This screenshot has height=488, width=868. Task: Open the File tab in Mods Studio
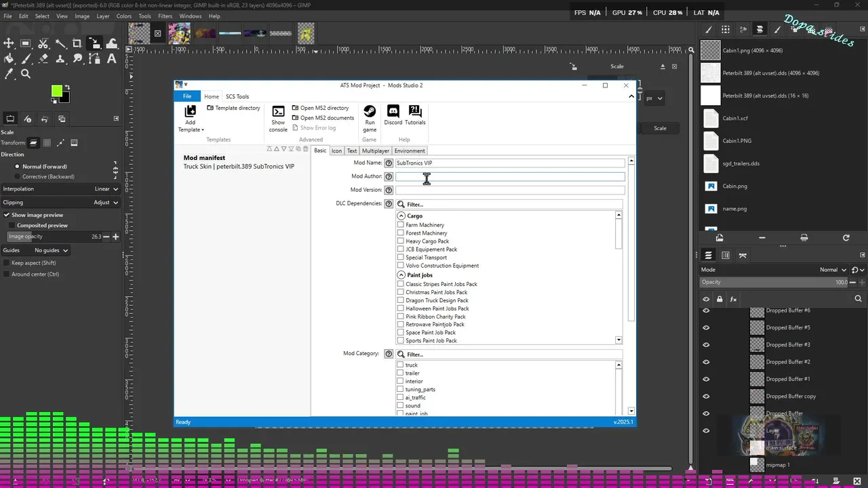187,96
